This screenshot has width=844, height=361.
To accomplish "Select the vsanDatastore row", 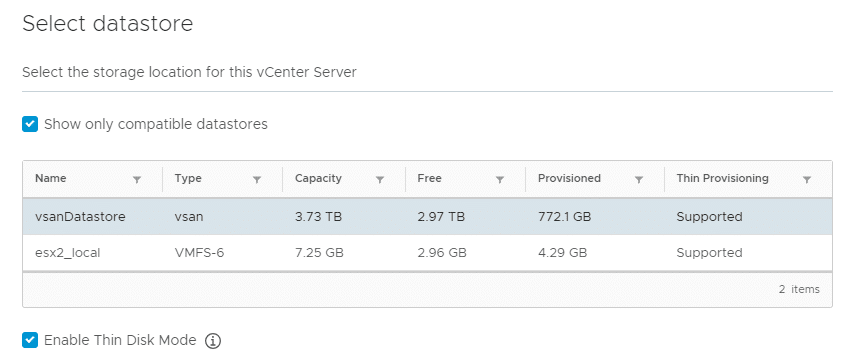I will pos(427,217).
